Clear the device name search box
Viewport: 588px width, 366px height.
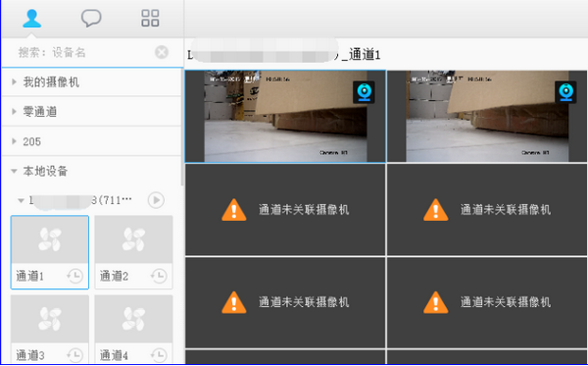click(x=162, y=52)
